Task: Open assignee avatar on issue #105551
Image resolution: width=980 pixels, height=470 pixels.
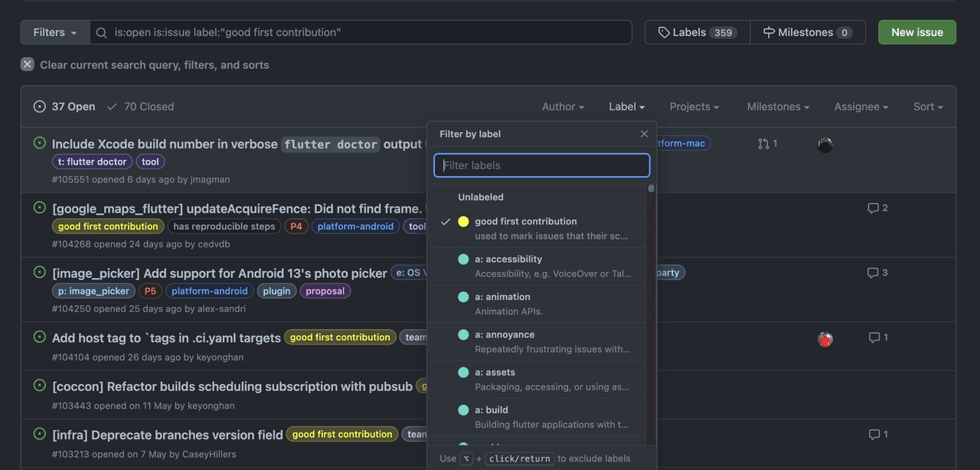Action: coord(825,145)
